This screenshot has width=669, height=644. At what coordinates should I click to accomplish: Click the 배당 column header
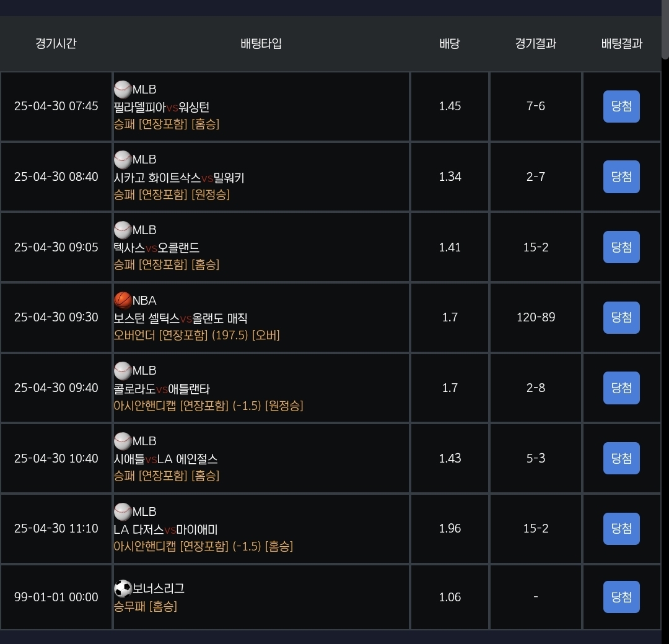click(450, 43)
